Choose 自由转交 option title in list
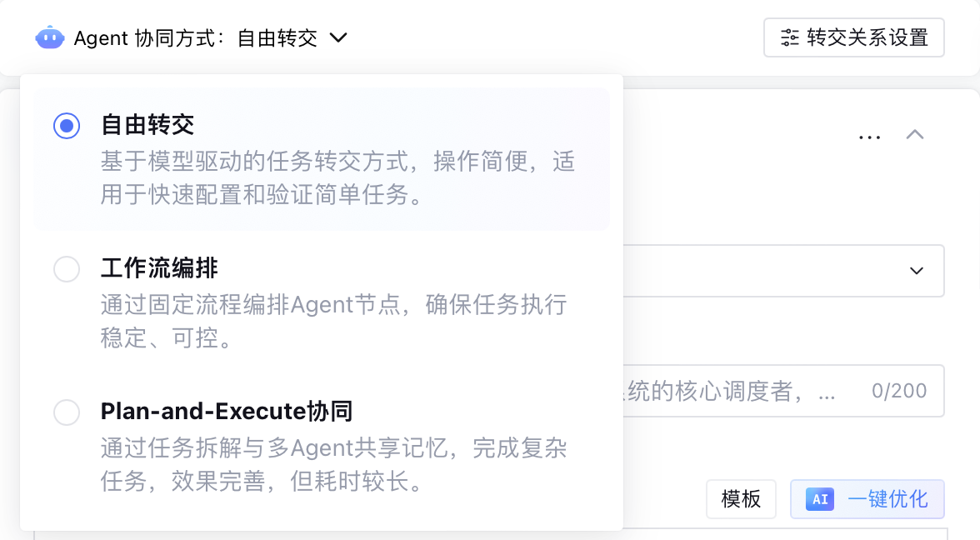 coord(147,125)
